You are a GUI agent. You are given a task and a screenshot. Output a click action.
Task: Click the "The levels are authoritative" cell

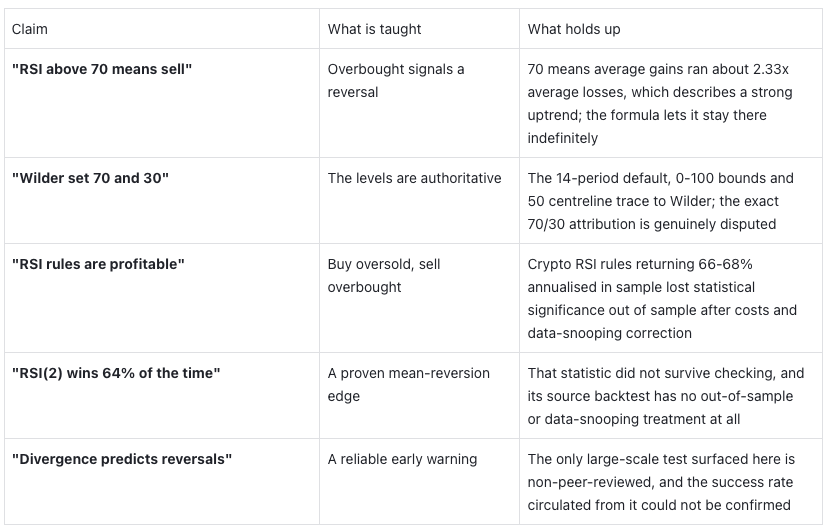(419, 201)
